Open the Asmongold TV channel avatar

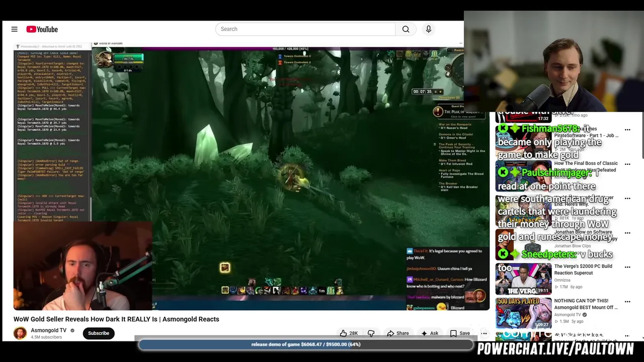click(x=20, y=333)
